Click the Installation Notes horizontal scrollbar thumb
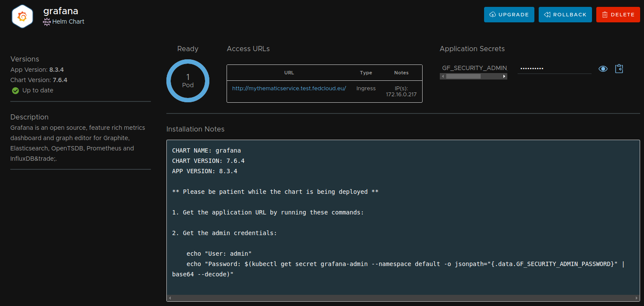 (x=403, y=298)
